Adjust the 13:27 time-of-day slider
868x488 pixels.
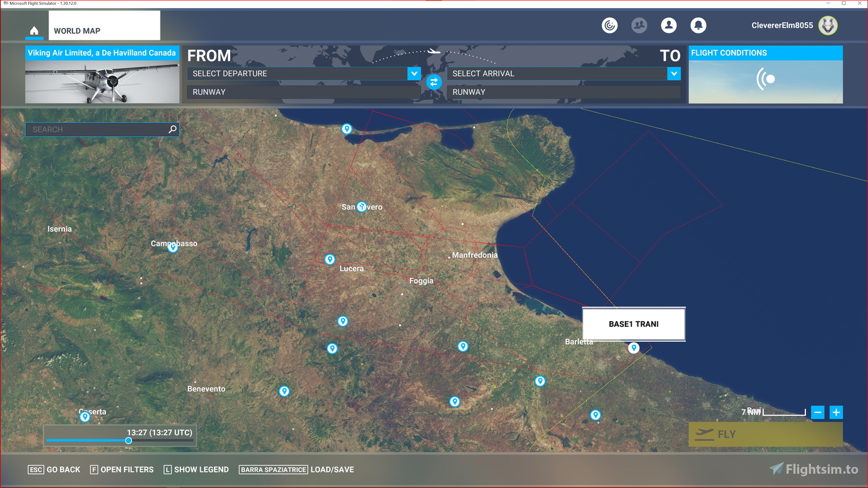coord(128,440)
